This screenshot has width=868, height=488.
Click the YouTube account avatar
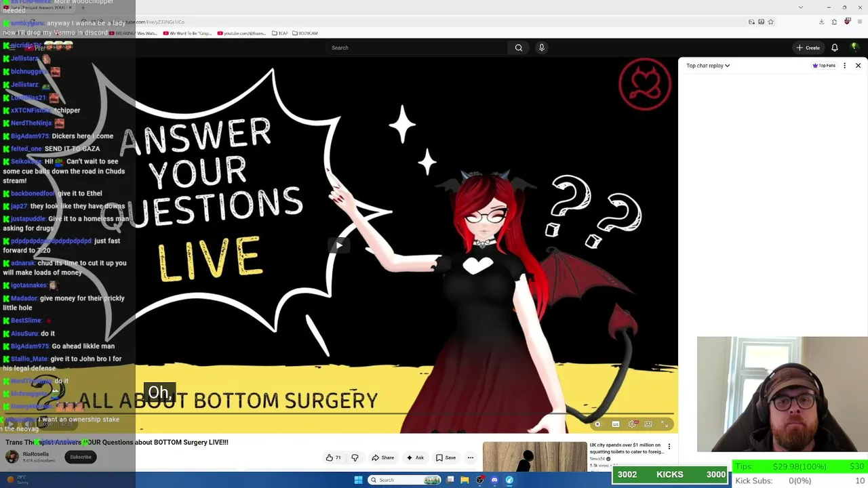tap(854, 47)
